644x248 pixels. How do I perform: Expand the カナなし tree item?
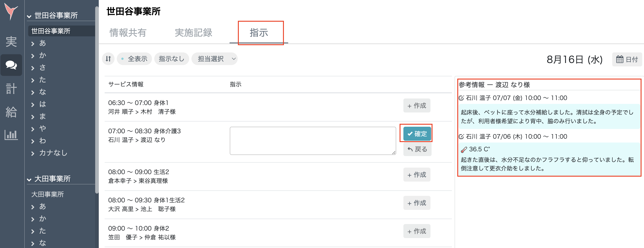point(33,153)
